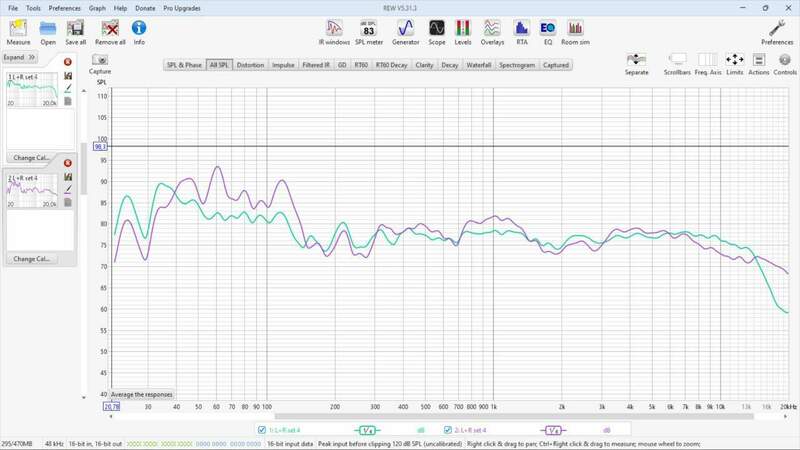Click the purple trace color line icon
This screenshot has height=450, width=800.
tap(68, 188)
